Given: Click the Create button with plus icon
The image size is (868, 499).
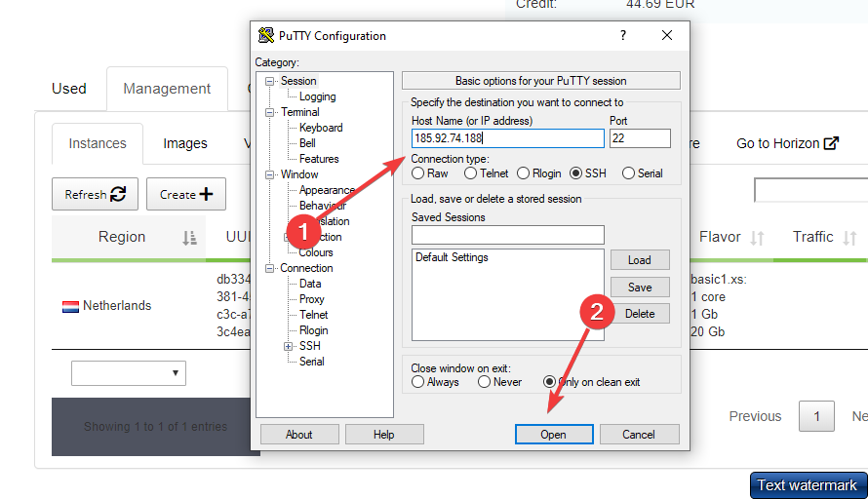Looking at the screenshot, I should 186,194.
